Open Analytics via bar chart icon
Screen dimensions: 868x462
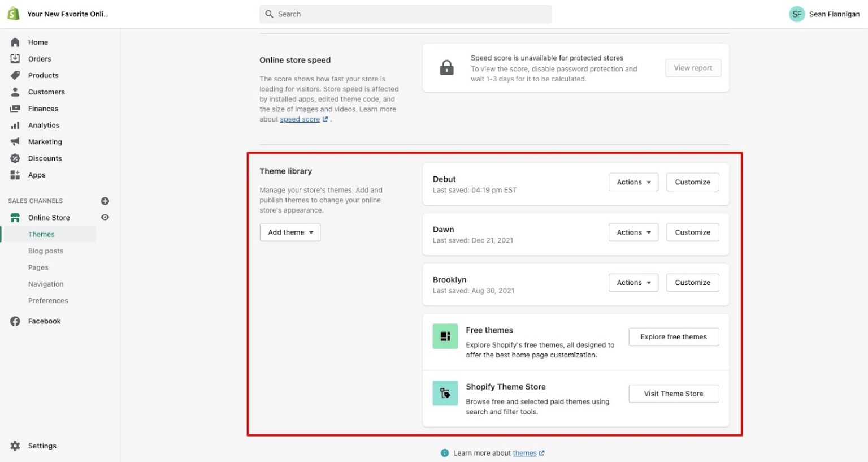click(15, 125)
